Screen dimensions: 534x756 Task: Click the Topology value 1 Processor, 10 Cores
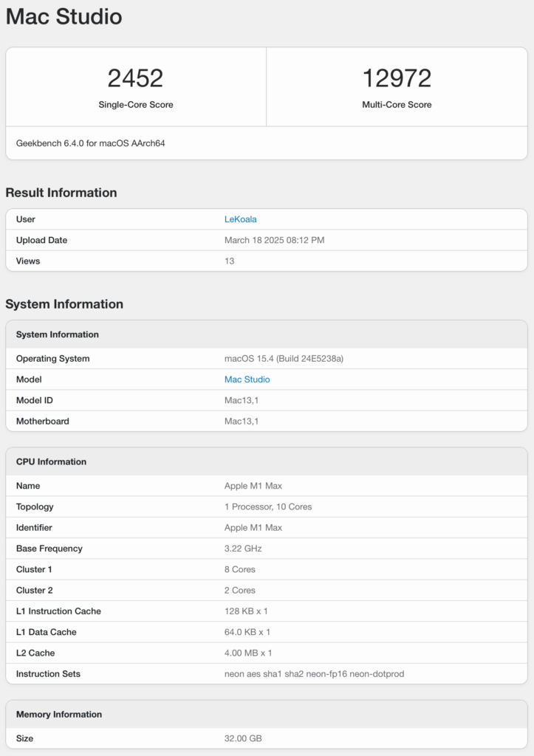coord(268,506)
